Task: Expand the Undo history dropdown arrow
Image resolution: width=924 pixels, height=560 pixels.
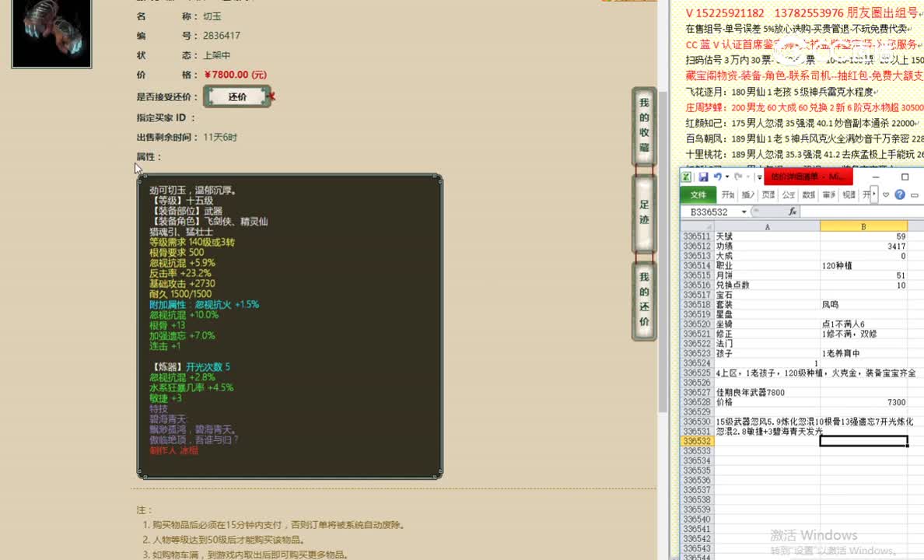Action: click(x=726, y=176)
